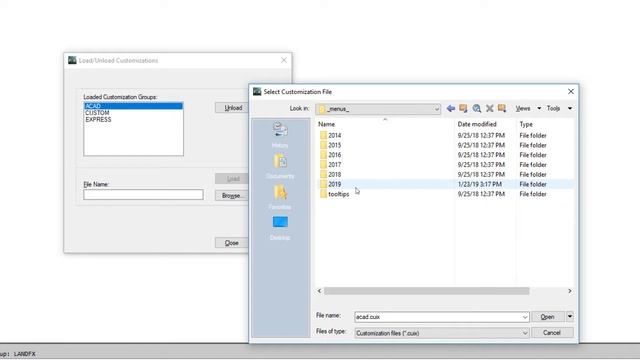The height and width of the screenshot is (360, 640).
Task: Expand the Views dropdown arrow
Action: [x=539, y=109]
